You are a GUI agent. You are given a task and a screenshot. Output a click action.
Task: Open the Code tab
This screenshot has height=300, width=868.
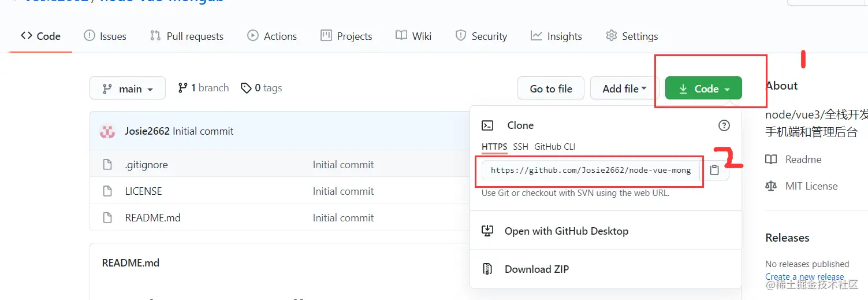[x=40, y=36]
